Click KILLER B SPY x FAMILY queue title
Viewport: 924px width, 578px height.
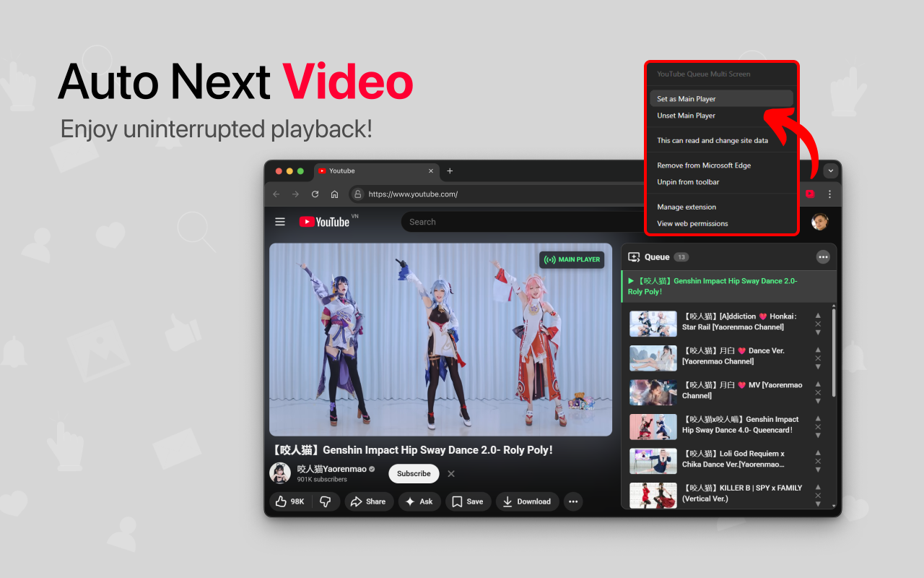pyautogui.click(x=742, y=493)
